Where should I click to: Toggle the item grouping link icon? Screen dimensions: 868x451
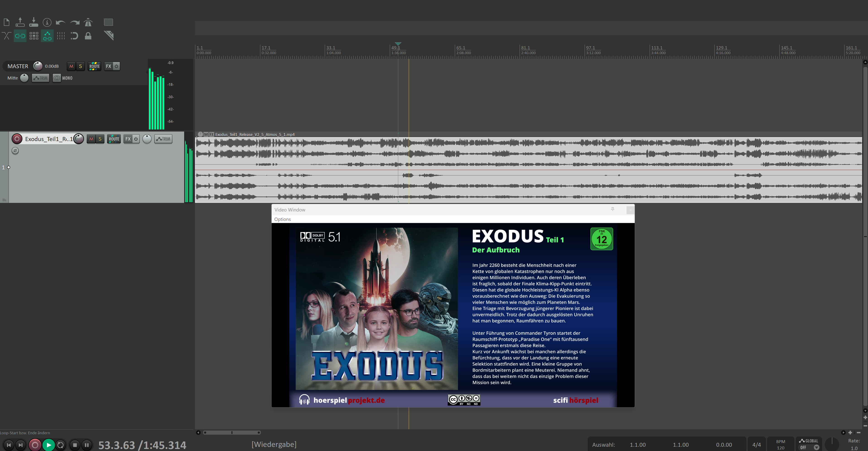(20, 36)
